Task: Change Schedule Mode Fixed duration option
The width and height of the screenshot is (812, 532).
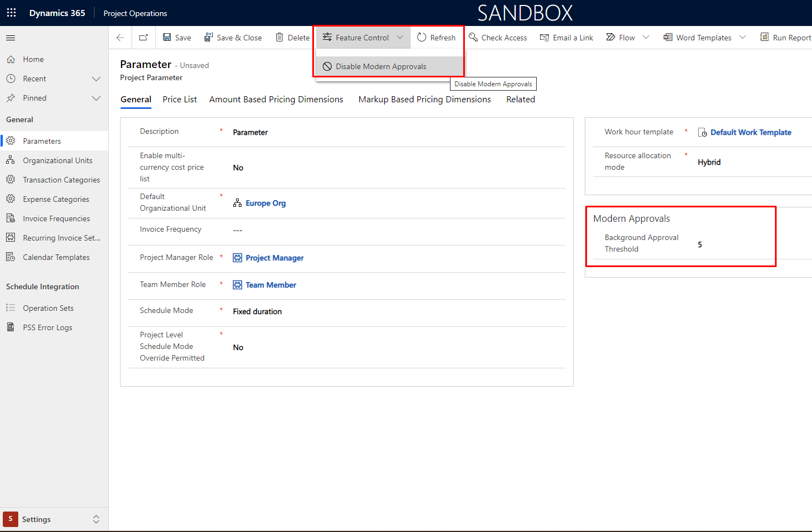Action: click(x=258, y=311)
